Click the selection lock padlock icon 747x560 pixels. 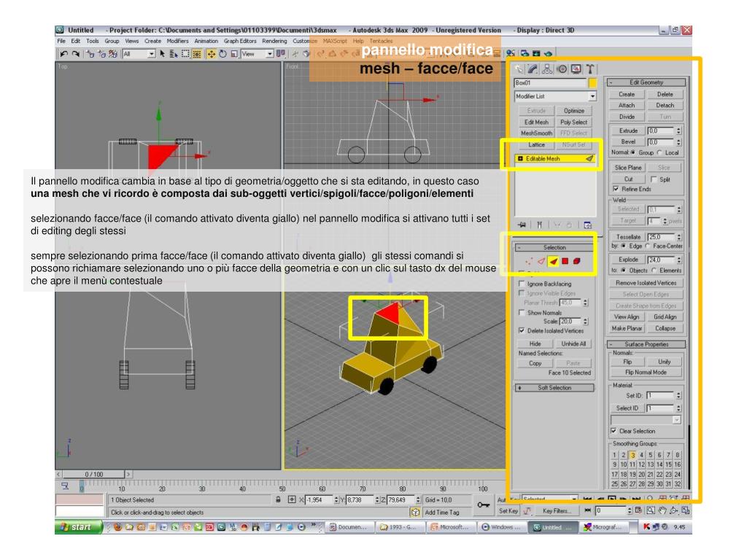tap(278, 499)
